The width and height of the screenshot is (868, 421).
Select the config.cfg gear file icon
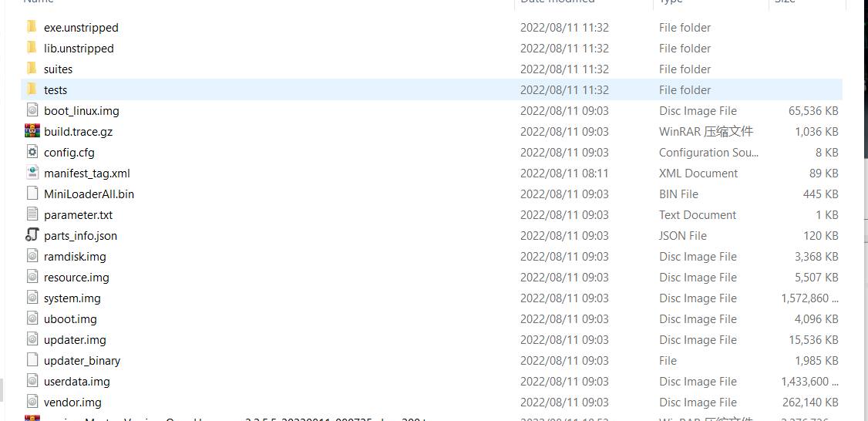point(32,152)
